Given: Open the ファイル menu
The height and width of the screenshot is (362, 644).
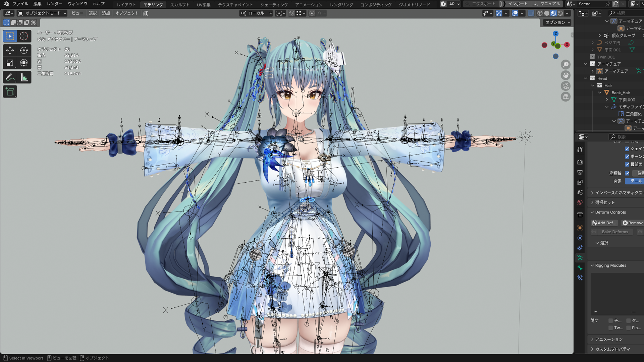Looking at the screenshot, I should pos(20,4).
